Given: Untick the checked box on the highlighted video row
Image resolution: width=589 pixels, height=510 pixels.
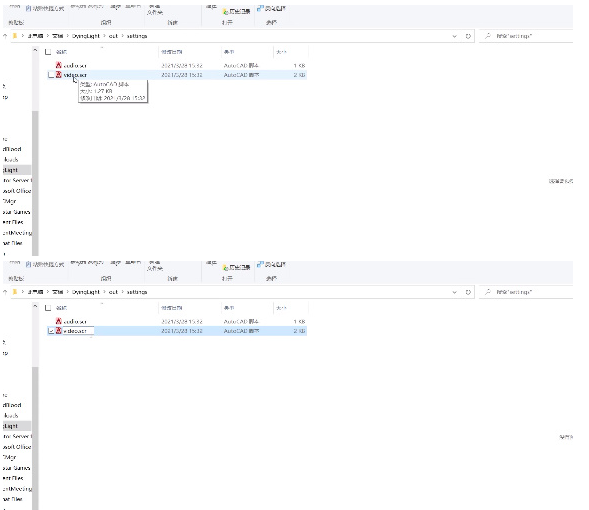Looking at the screenshot, I should click(51, 331).
